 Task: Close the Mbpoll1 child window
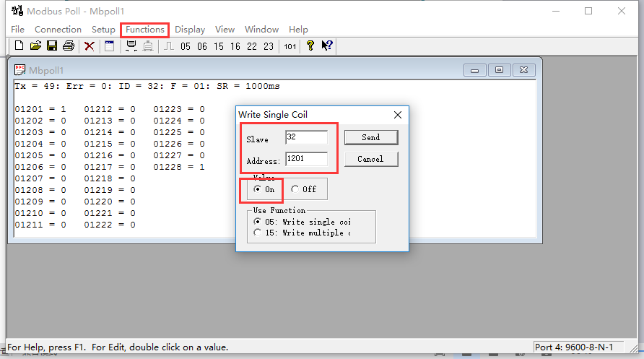[523, 70]
